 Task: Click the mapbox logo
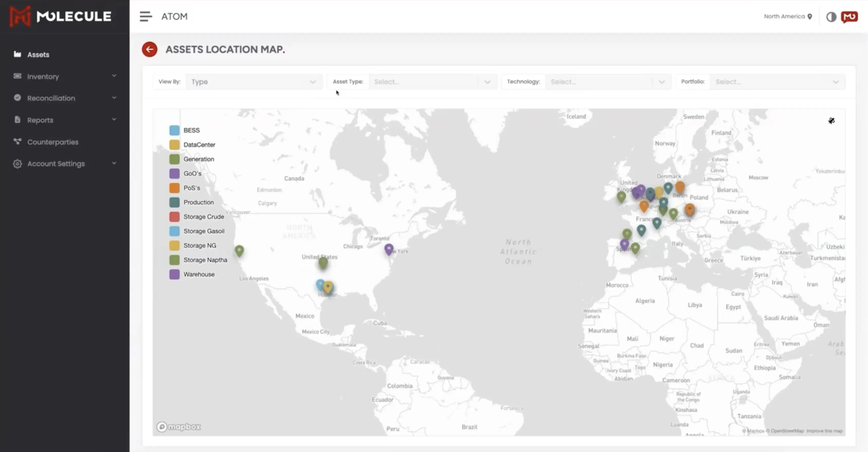[x=179, y=427]
